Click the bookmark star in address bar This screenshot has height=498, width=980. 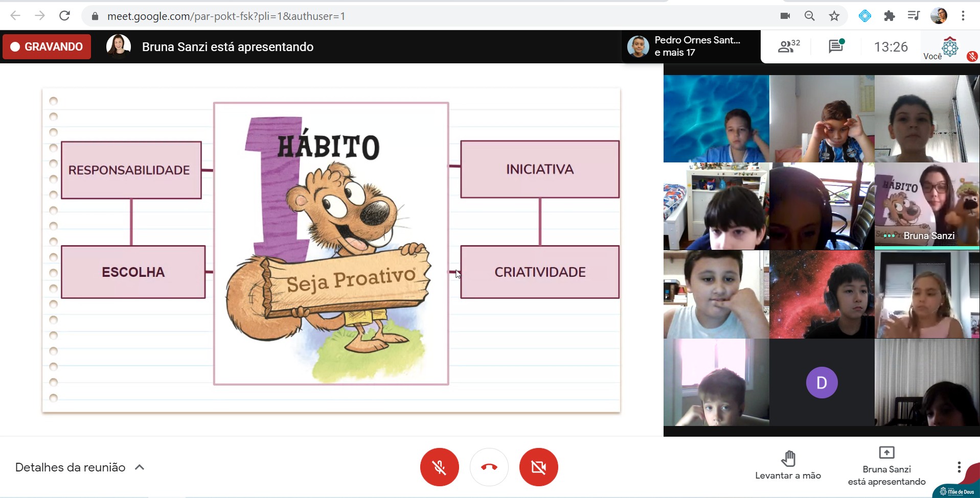click(x=834, y=16)
